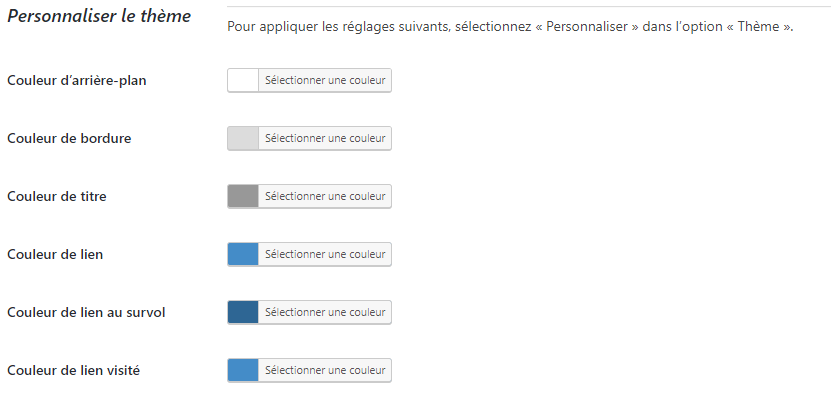The image size is (831, 398).
Task: Click the 'Pour appliquer les réglages suivants' description
Action: [510, 26]
